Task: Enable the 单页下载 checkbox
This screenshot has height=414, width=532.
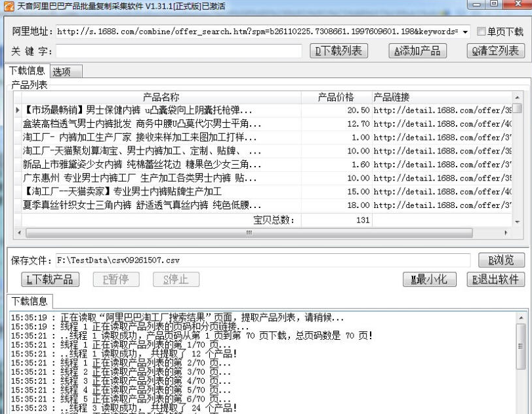Action: pyautogui.click(x=481, y=31)
